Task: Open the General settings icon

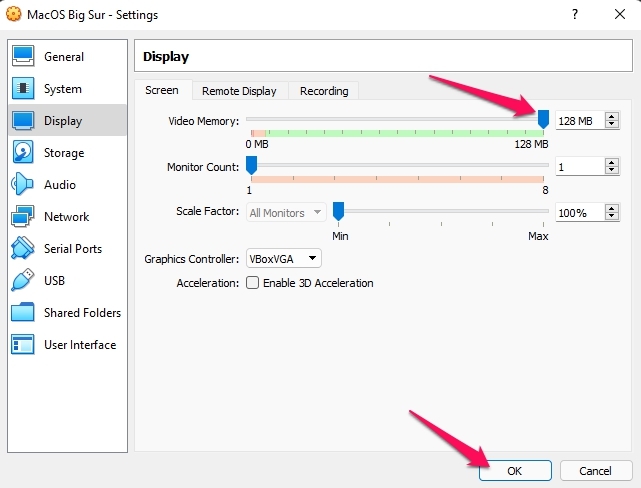Action: point(23,56)
